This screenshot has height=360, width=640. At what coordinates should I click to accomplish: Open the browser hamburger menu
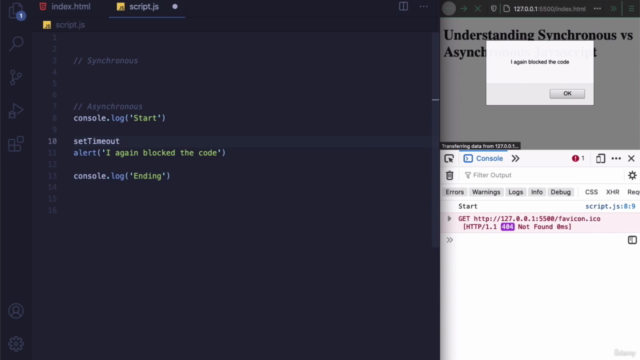pyautogui.click(x=631, y=9)
